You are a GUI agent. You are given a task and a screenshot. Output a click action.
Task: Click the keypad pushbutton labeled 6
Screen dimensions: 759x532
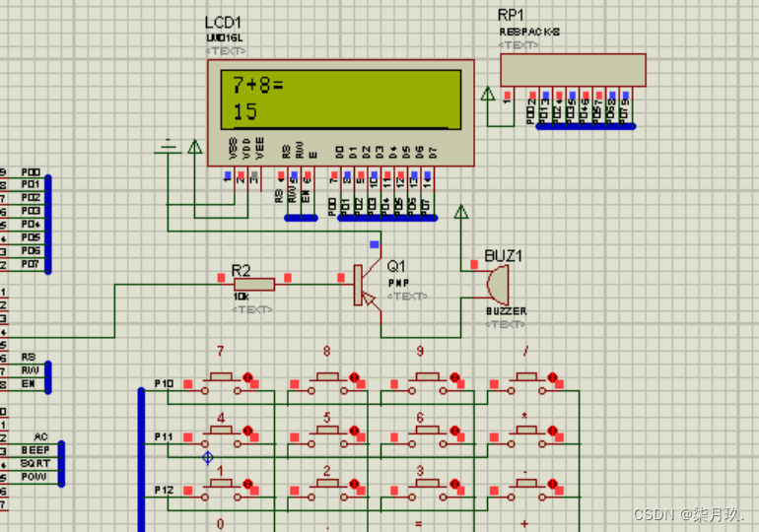[428, 436]
